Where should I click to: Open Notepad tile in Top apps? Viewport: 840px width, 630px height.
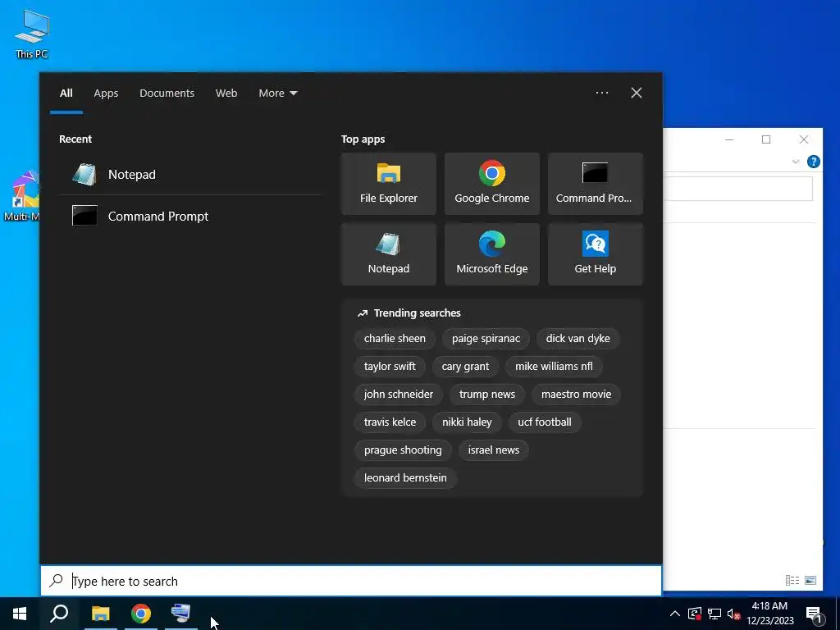tap(388, 254)
